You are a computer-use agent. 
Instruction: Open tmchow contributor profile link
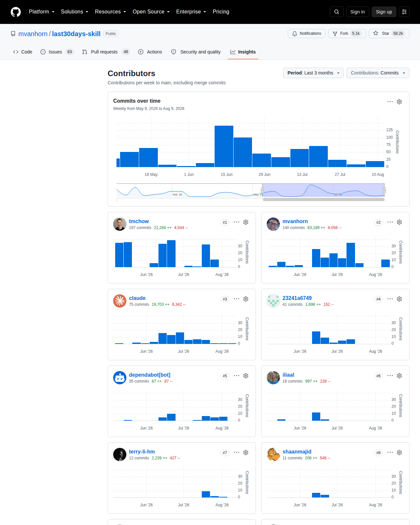(139, 221)
